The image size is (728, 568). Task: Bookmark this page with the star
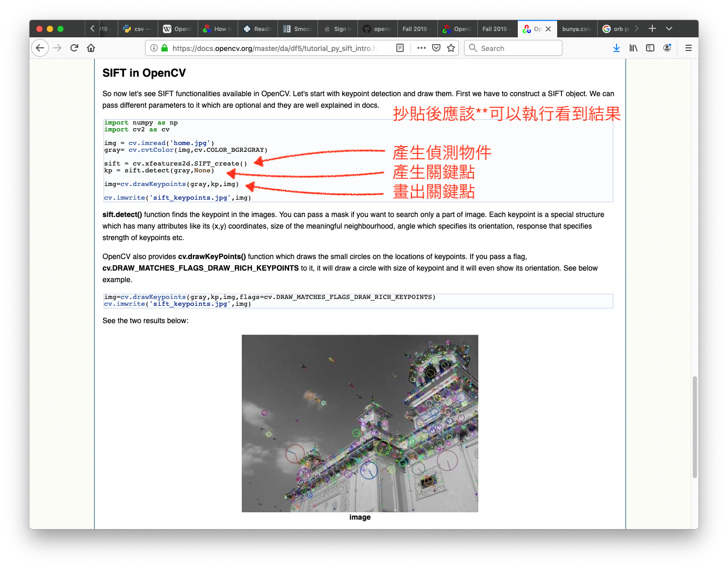coord(451,48)
